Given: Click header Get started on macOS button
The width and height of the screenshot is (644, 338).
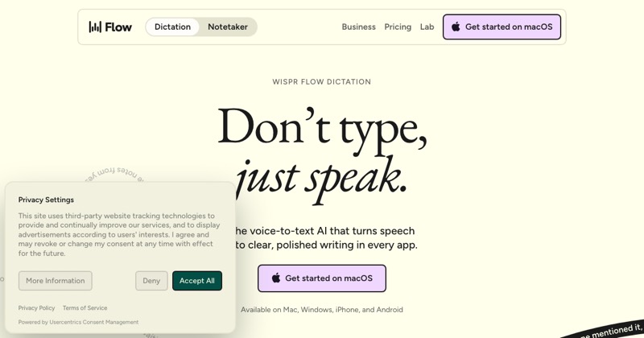Looking at the screenshot, I should 502,27.
